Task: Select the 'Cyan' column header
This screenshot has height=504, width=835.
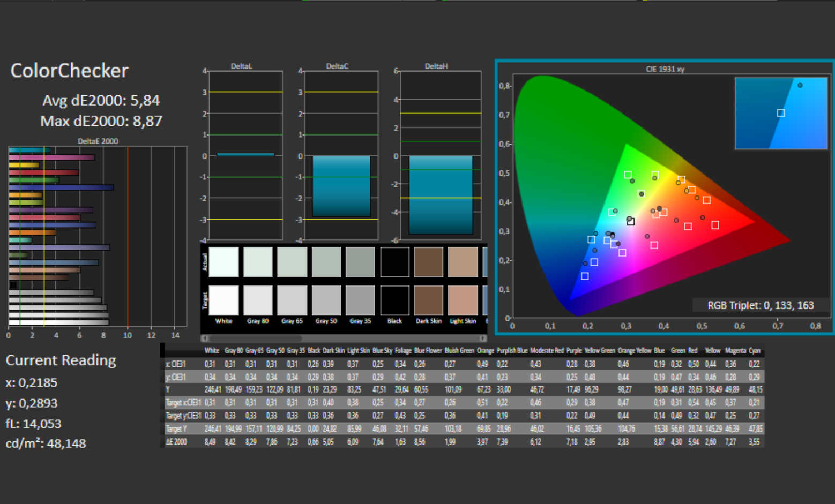Action: tap(755, 351)
